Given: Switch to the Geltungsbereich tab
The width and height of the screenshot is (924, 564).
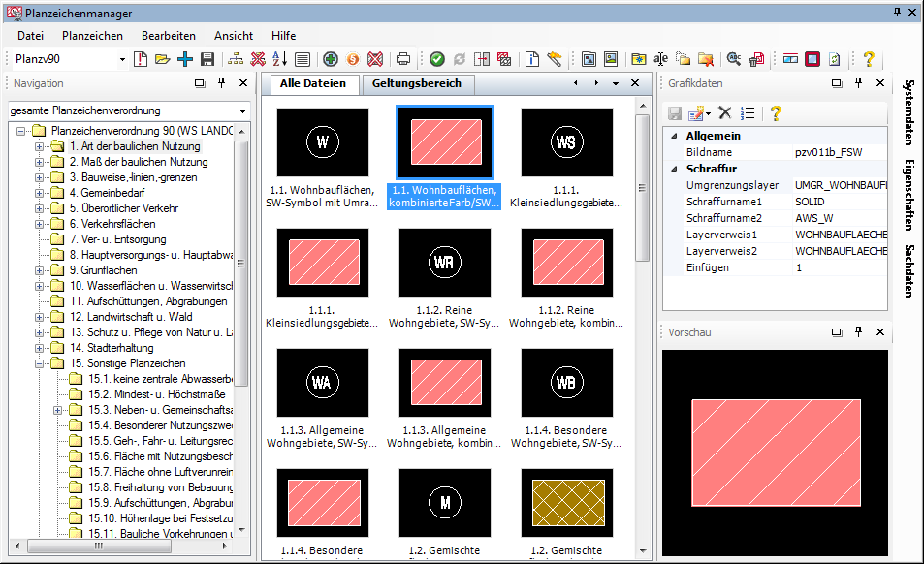Looking at the screenshot, I should pyautogui.click(x=417, y=84).
